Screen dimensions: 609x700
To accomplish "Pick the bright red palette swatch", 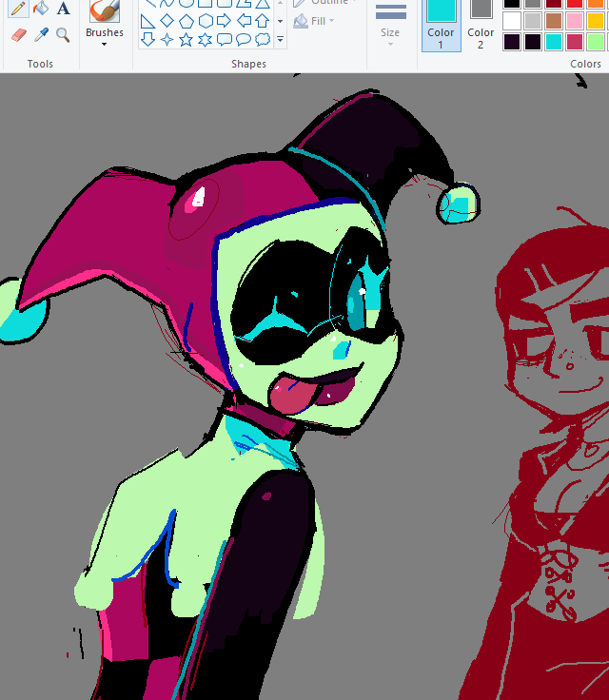I will [575, 4].
